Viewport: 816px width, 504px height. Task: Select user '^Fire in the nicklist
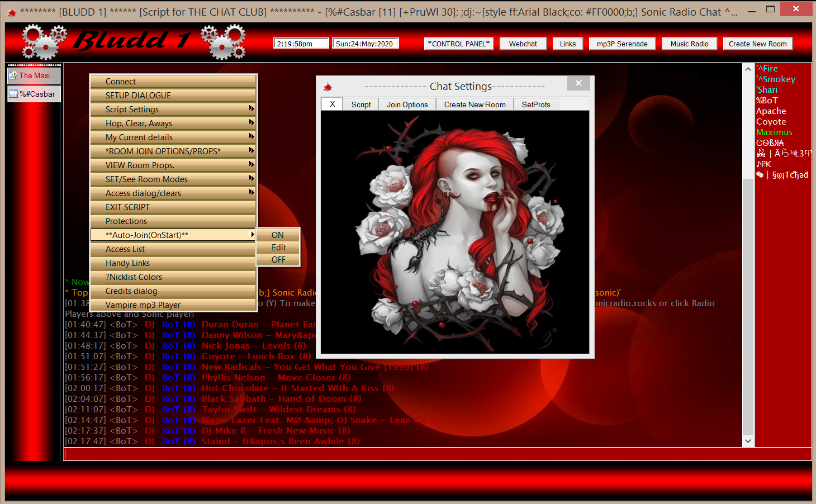pyautogui.click(x=767, y=69)
